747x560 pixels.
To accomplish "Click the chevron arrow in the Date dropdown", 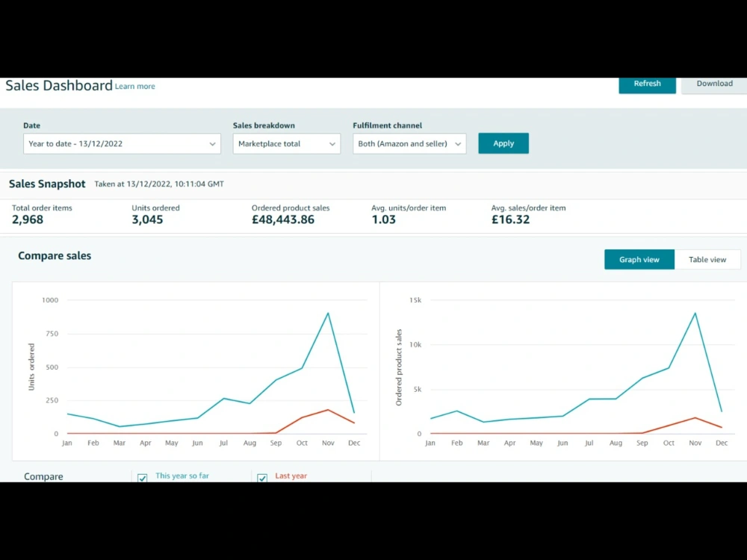I will (212, 144).
